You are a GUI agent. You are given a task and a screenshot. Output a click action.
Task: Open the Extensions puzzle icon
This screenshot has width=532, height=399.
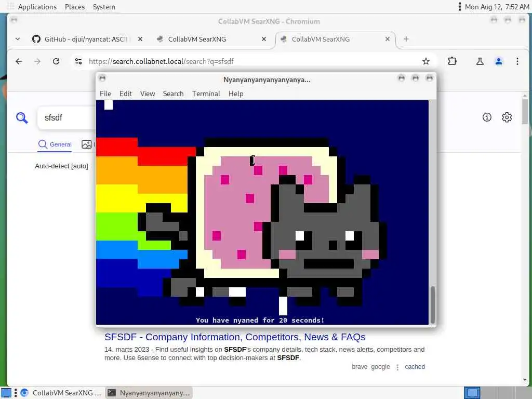(453, 61)
